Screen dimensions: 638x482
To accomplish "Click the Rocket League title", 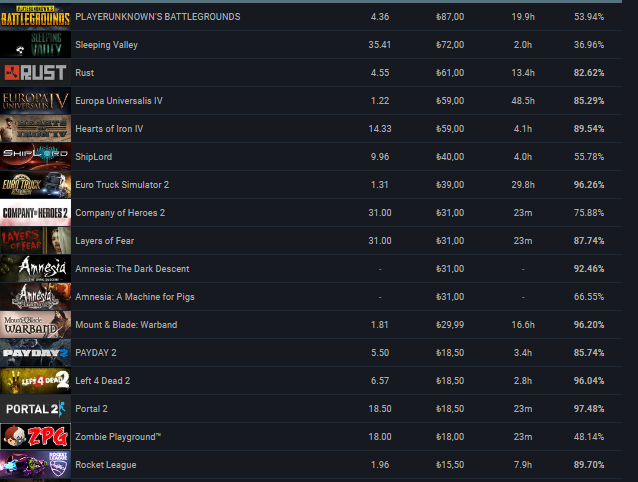I will pos(106,465).
